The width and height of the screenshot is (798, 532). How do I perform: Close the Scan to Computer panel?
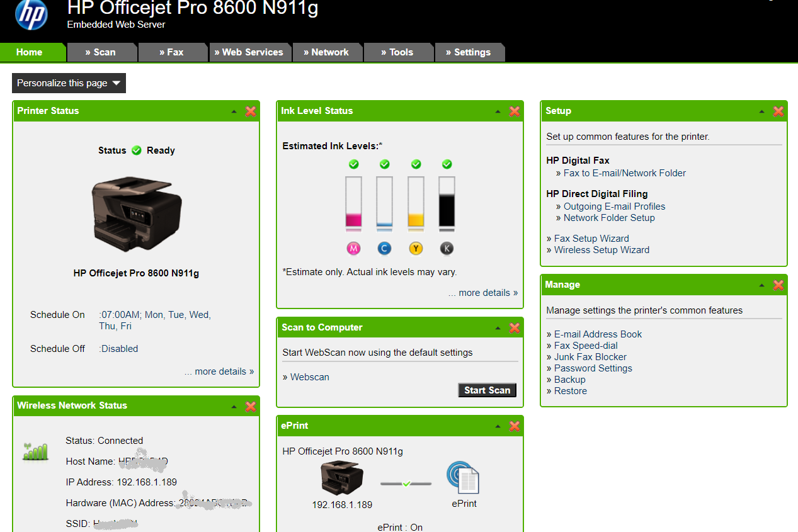click(x=515, y=328)
